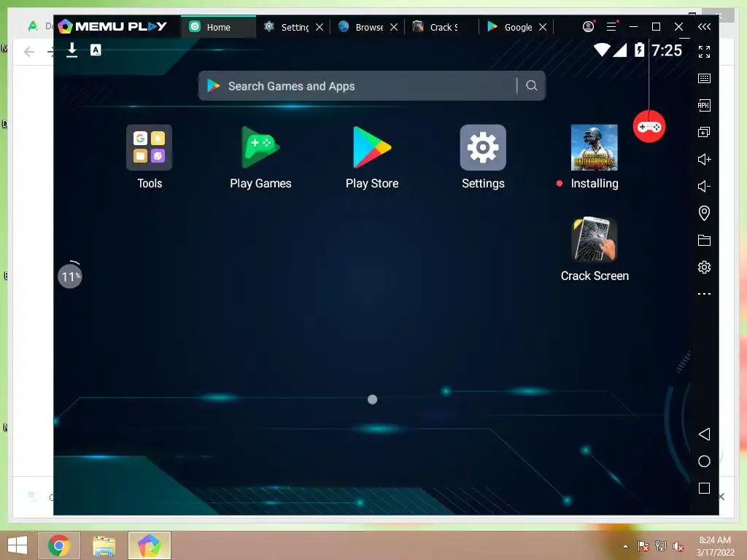This screenshot has height=560, width=747.
Task: Open Chrome from the taskbar
Action: tap(59, 545)
